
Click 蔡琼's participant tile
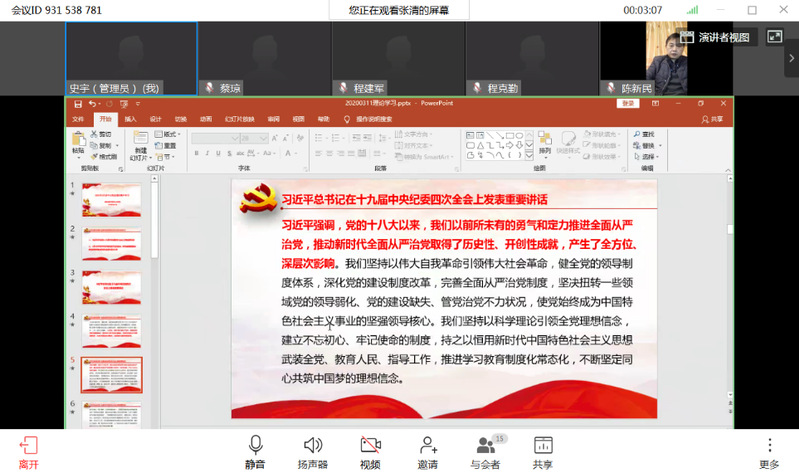tap(265, 58)
